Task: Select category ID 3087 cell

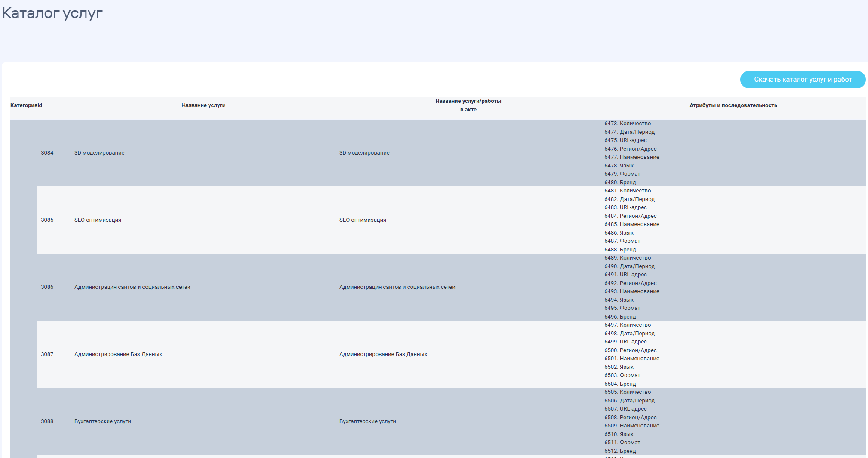Action: coord(47,354)
